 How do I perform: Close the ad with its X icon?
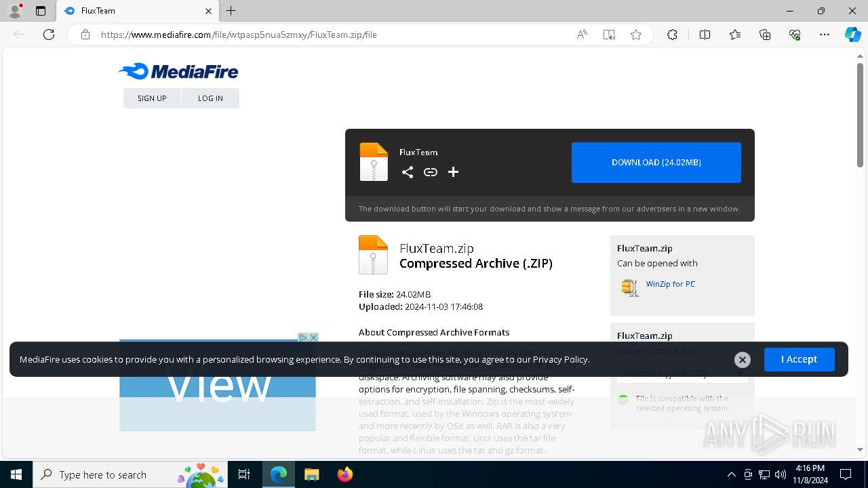(x=313, y=338)
